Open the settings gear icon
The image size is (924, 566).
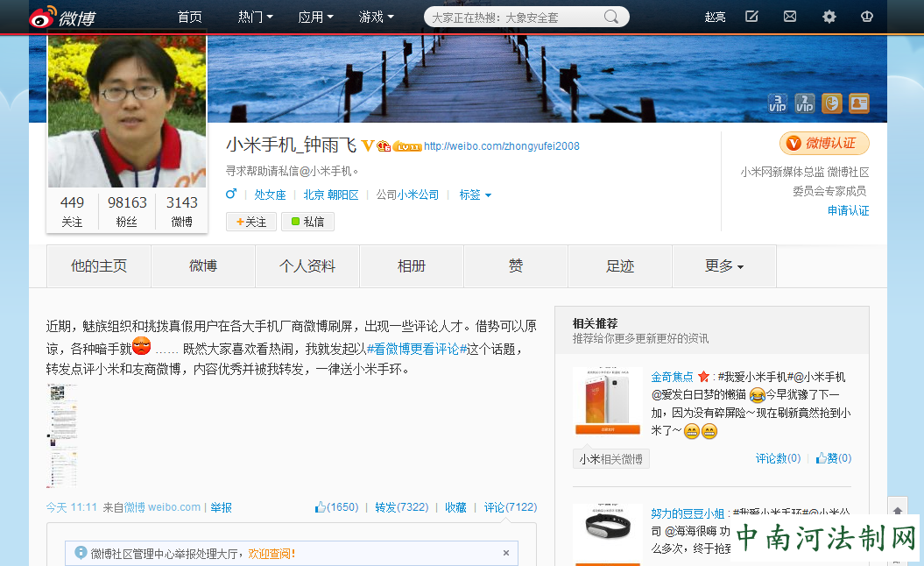(x=829, y=17)
